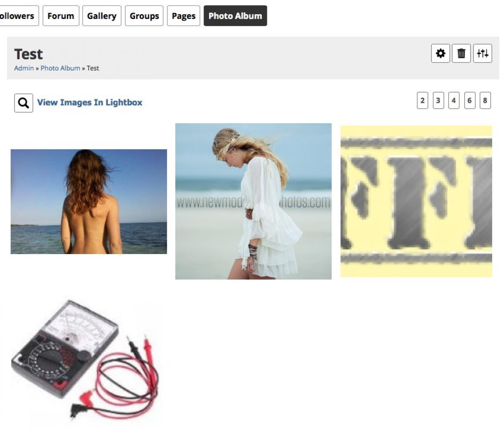
Task: Open the woman in white dress thumbnail
Action: coord(253,201)
